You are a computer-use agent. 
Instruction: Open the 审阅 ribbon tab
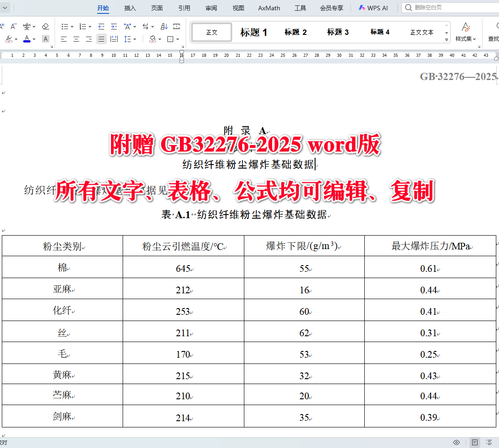[x=211, y=8]
